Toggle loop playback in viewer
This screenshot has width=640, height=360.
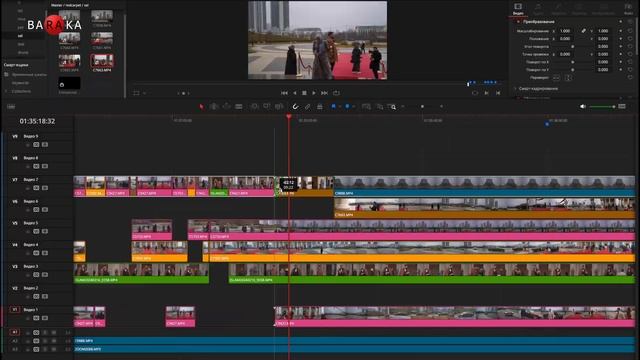336,93
